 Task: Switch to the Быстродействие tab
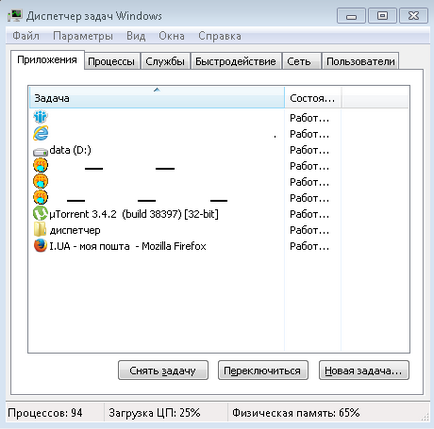(x=235, y=61)
